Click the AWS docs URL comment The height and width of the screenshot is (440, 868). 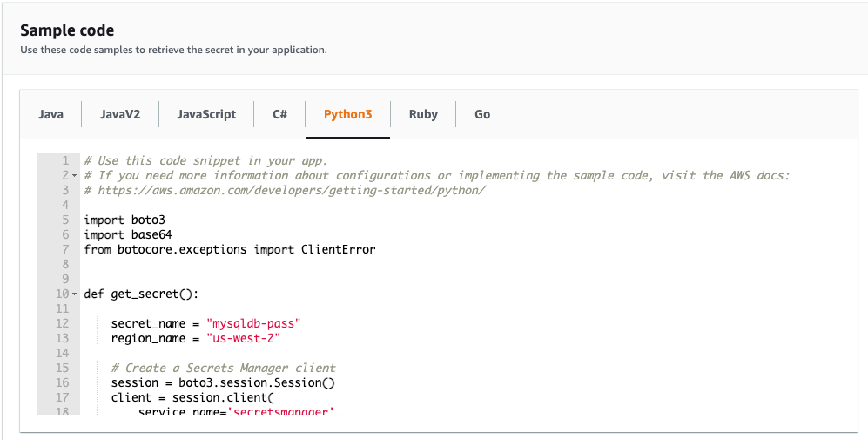285,191
